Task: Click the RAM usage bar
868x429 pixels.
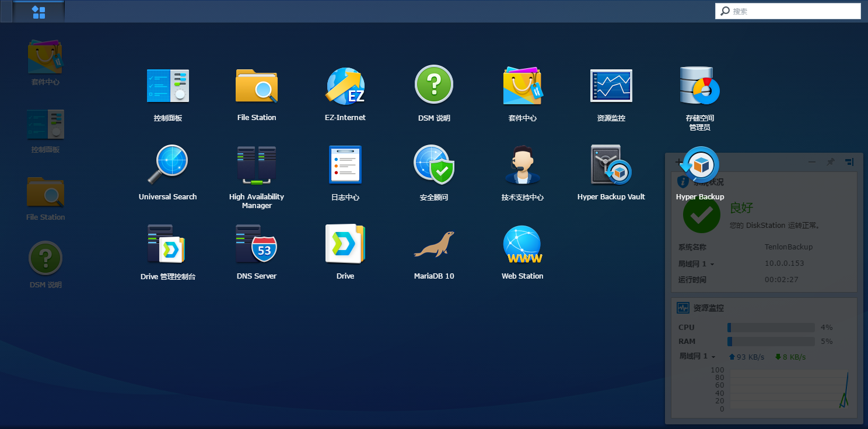Action: point(771,342)
